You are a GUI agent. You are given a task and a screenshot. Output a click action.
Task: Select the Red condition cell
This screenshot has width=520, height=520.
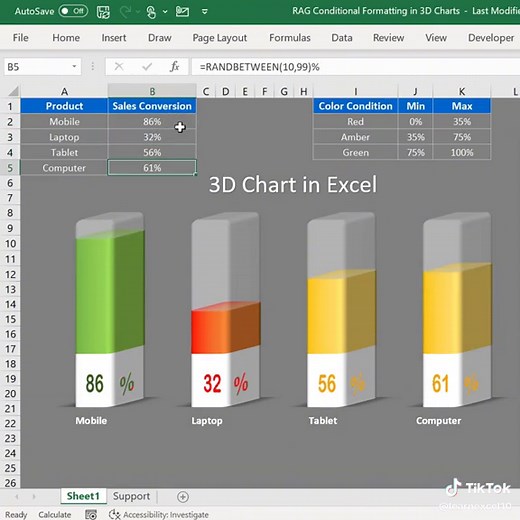pyautogui.click(x=355, y=122)
